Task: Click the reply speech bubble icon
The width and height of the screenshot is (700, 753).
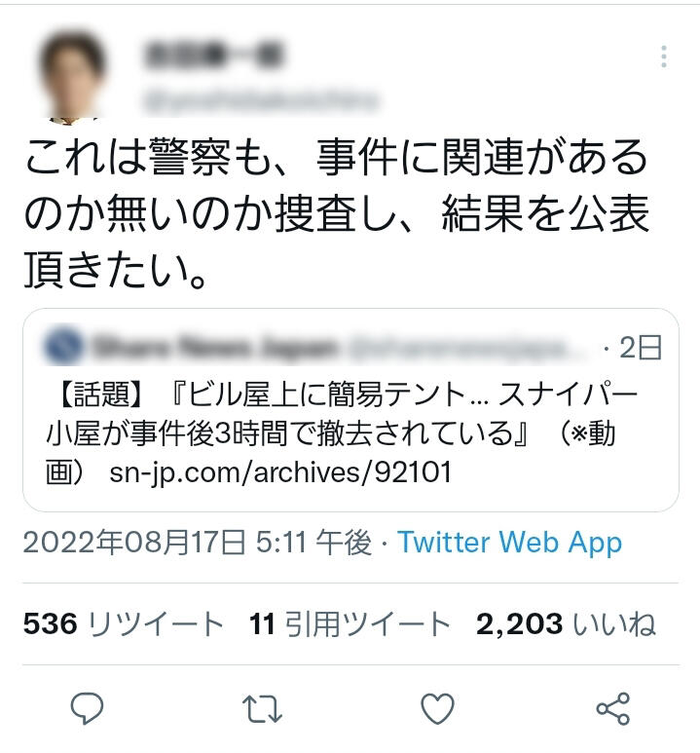Action: coord(87,708)
